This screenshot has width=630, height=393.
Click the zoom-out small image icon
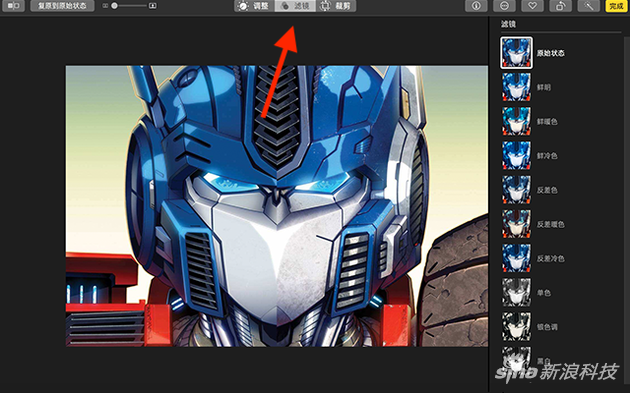point(105,6)
